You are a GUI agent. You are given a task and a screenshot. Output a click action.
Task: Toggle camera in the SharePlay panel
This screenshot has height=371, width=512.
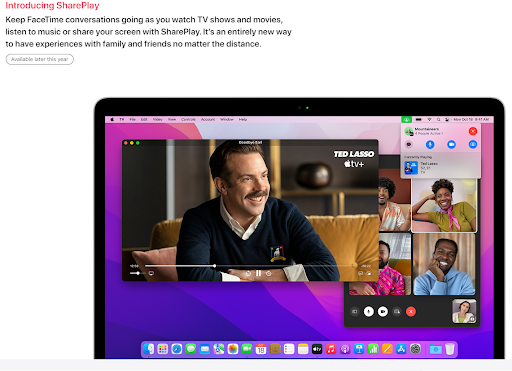451,144
